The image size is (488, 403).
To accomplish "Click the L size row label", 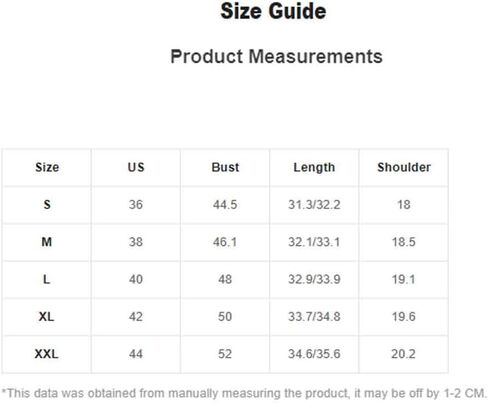I will [x=47, y=279].
